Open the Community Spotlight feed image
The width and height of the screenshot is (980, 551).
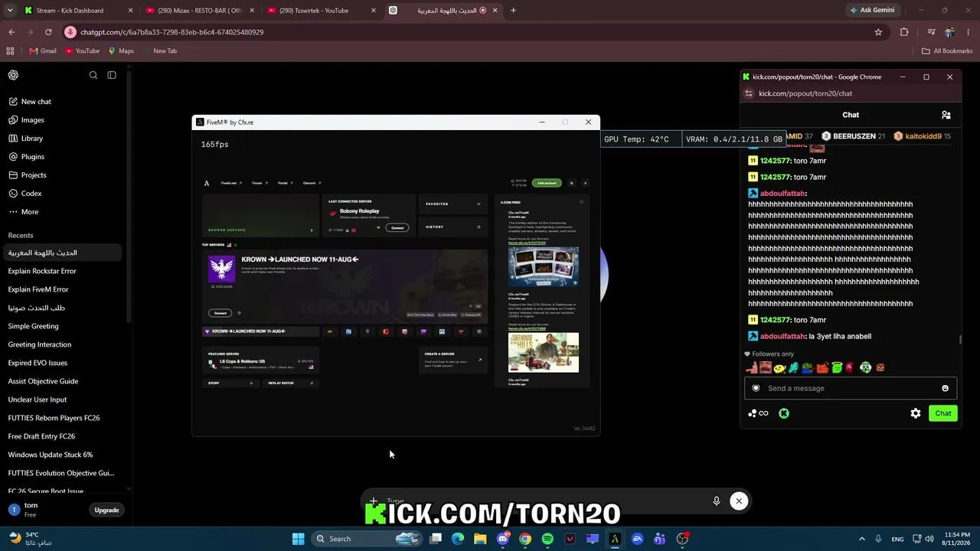point(544,266)
